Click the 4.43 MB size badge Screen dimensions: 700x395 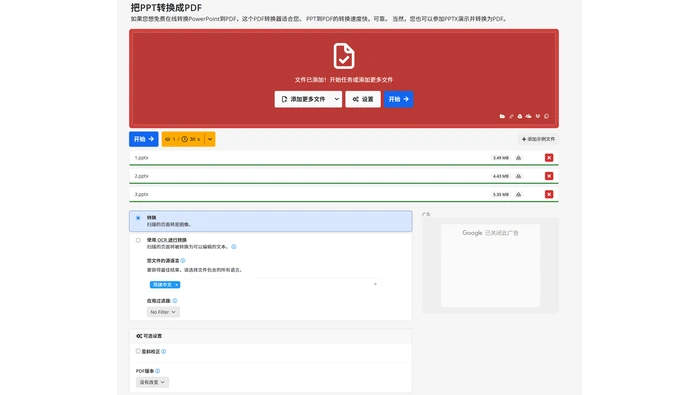(x=500, y=176)
